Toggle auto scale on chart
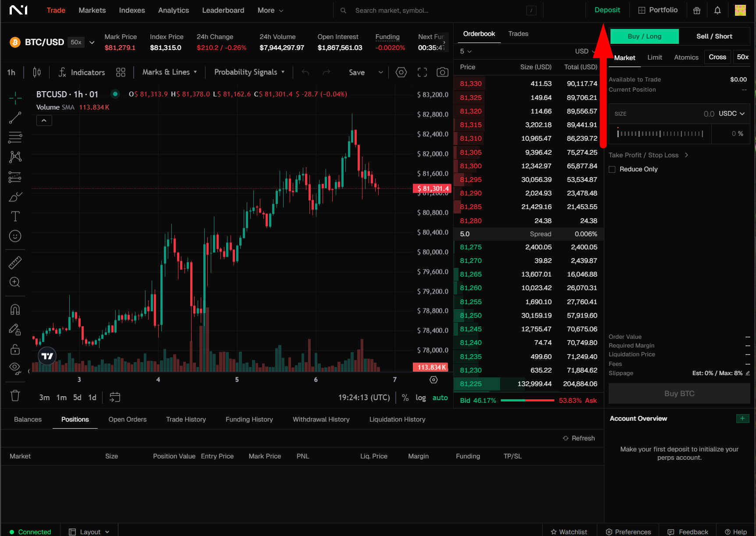The height and width of the screenshot is (536, 756). tap(440, 398)
